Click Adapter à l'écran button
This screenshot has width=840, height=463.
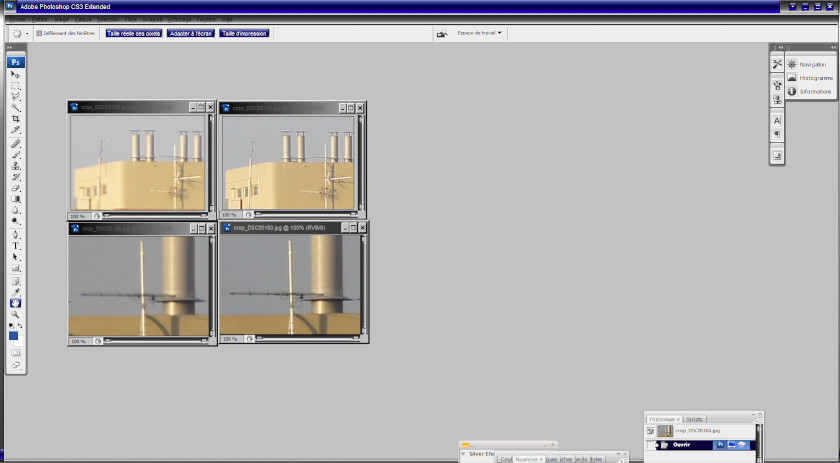coord(191,33)
